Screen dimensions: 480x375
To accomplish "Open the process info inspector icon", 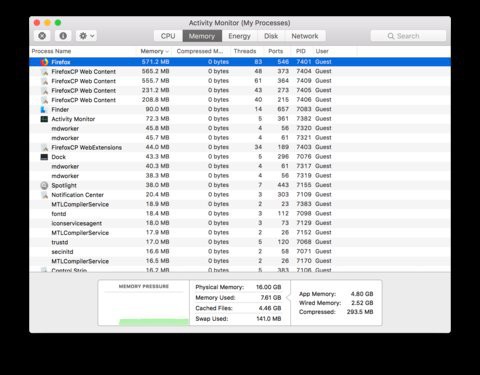I will coord(63,36).
